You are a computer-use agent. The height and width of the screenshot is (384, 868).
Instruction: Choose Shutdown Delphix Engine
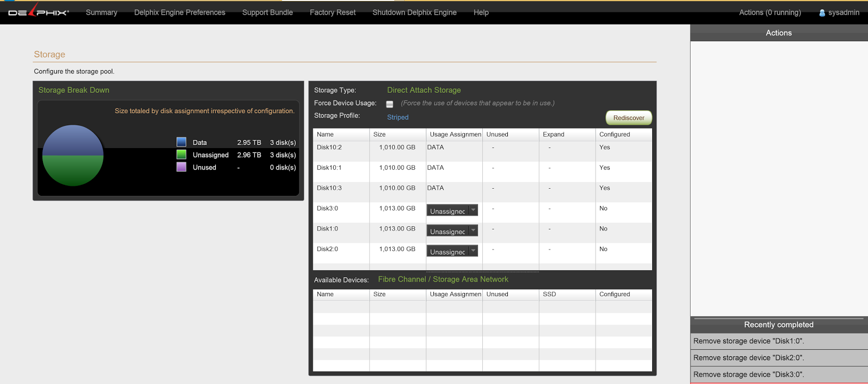tap(414, 12)
